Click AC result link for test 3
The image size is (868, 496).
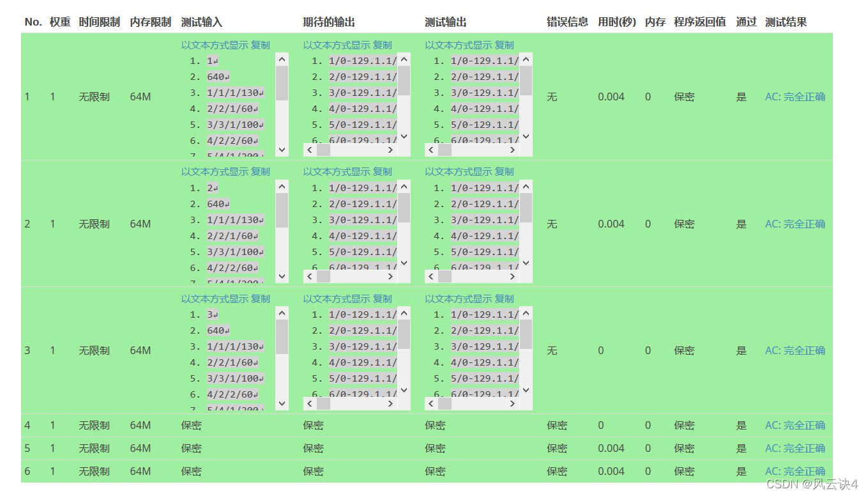pos(795,350)
